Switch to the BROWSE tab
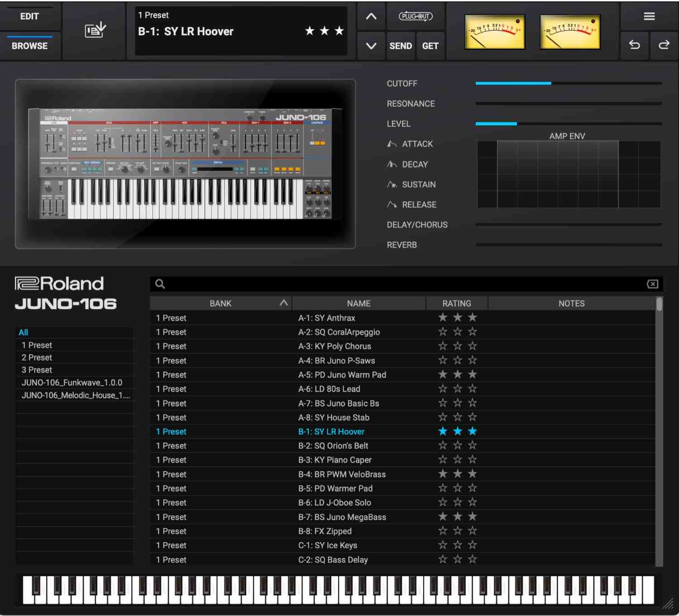Image resolution: width=679 pixels, height=616 pixels. tap(29, 46)
